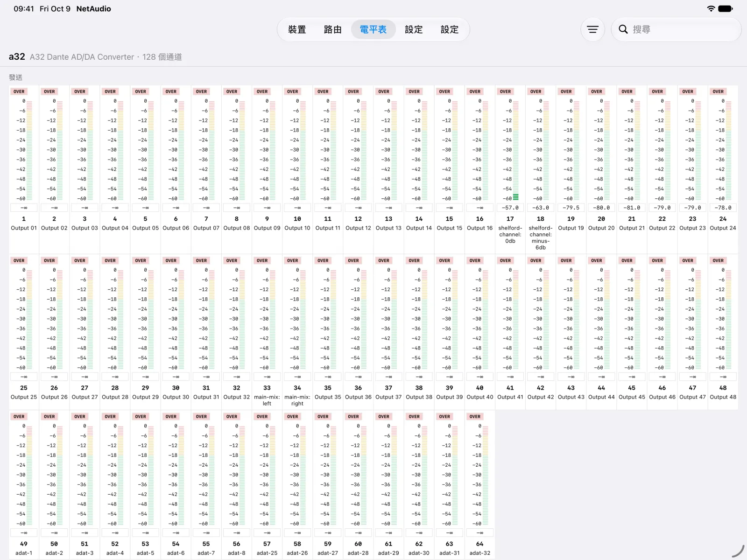Tap the Wi-Fi status icon
Image resolution: width=747 pixels, height=560 pixels.
(x=711, y=8)
